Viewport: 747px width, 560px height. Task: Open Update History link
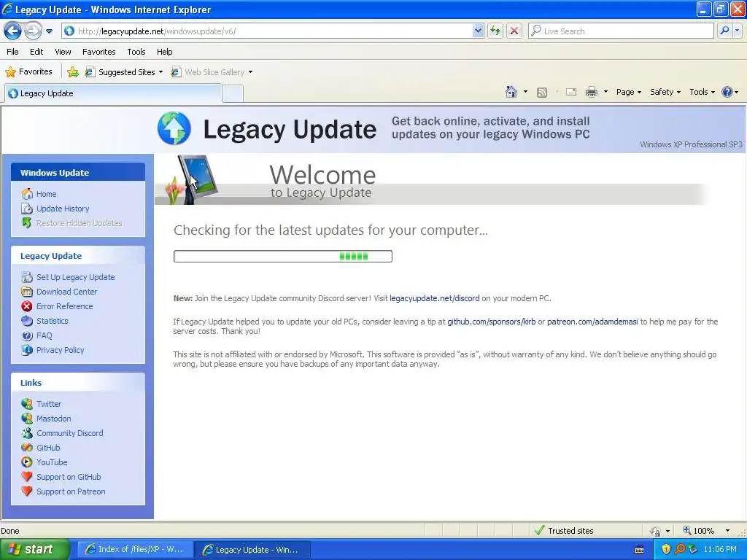pyautogui.click(x=63, y=209)
